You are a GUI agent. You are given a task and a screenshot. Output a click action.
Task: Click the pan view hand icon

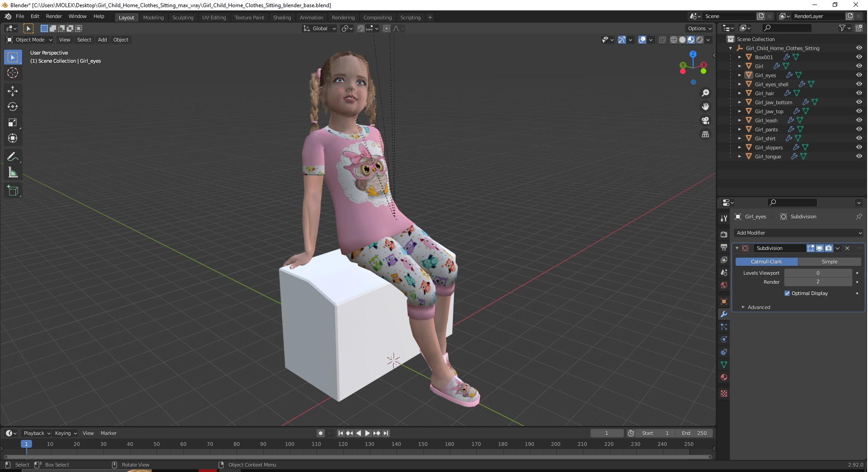click(x=705, y=107)
